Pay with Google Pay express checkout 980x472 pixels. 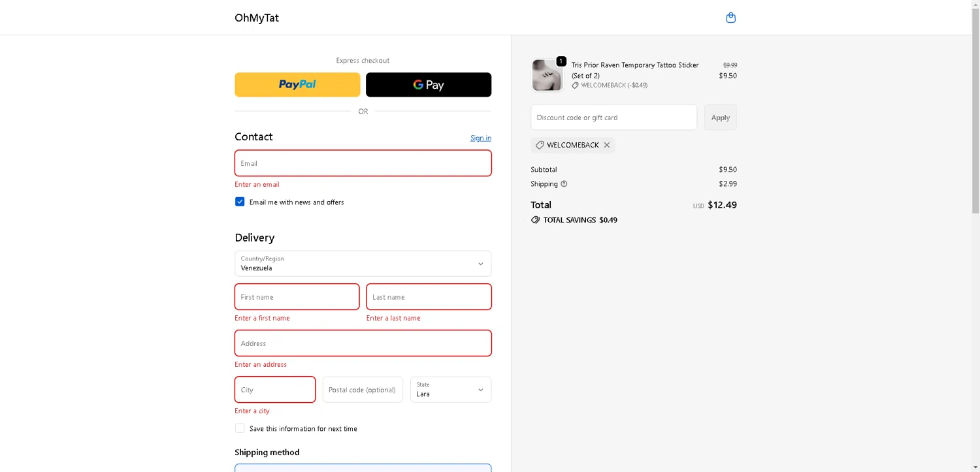(429, 85)
